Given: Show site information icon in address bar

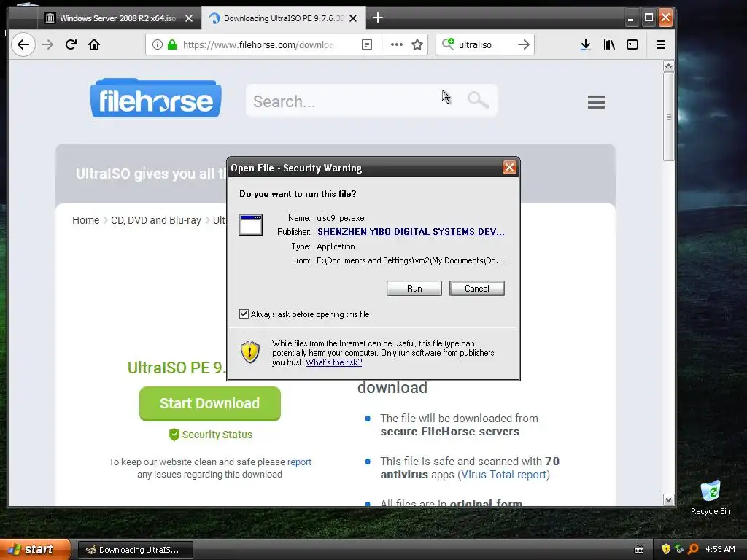Looking at the screenshot, I should coord(158,44).
